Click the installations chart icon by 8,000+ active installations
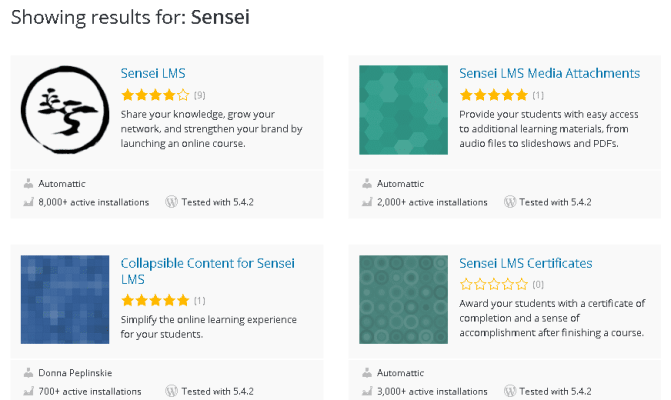The image size is (671, 400). pyautogui.click(x=28, y=202)
